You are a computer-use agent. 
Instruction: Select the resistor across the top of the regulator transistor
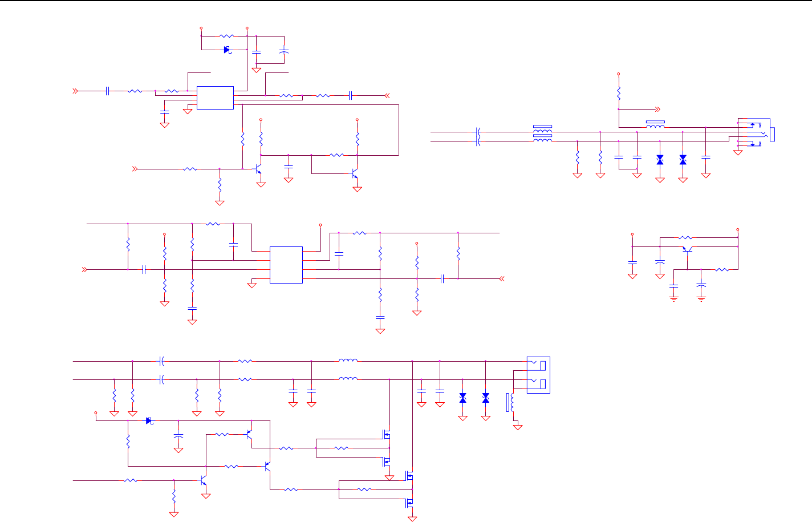point(687,237)
